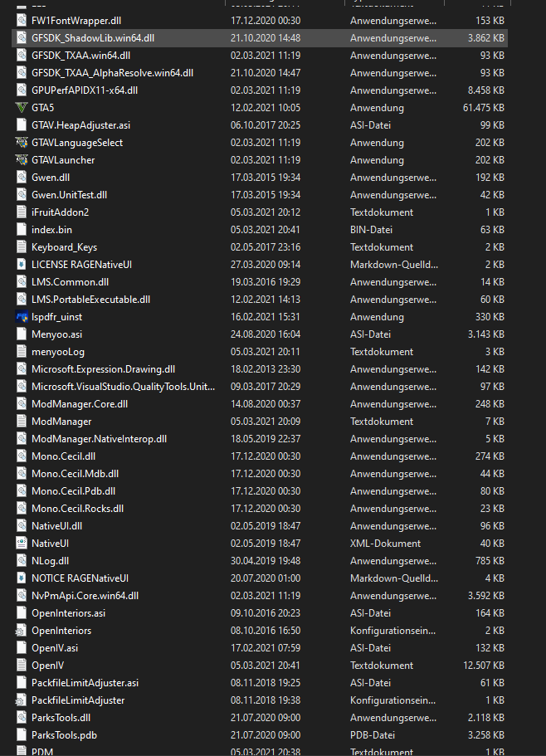Screen dimensions: 546x756
Task: Click the size value 785 KB
Action: pos(490,561)
